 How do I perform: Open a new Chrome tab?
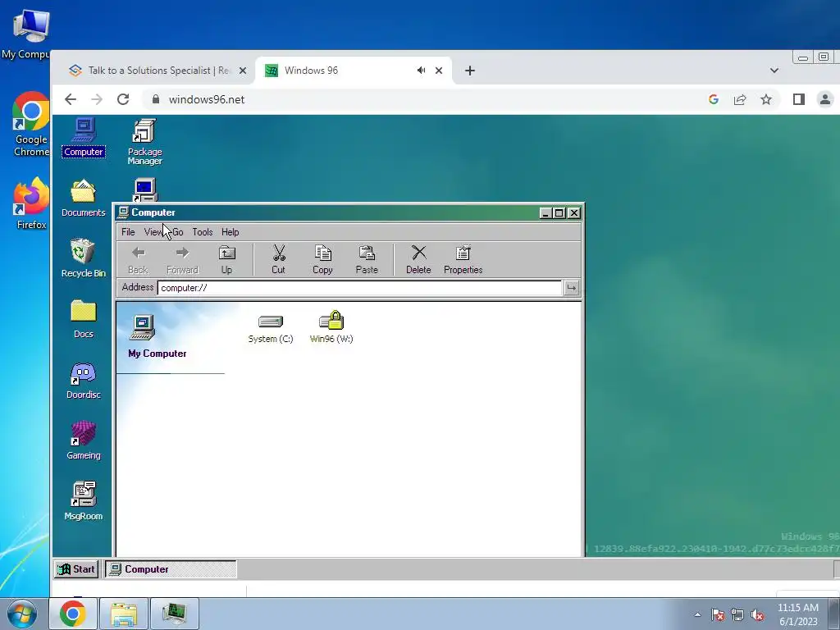tap(470, 71)
